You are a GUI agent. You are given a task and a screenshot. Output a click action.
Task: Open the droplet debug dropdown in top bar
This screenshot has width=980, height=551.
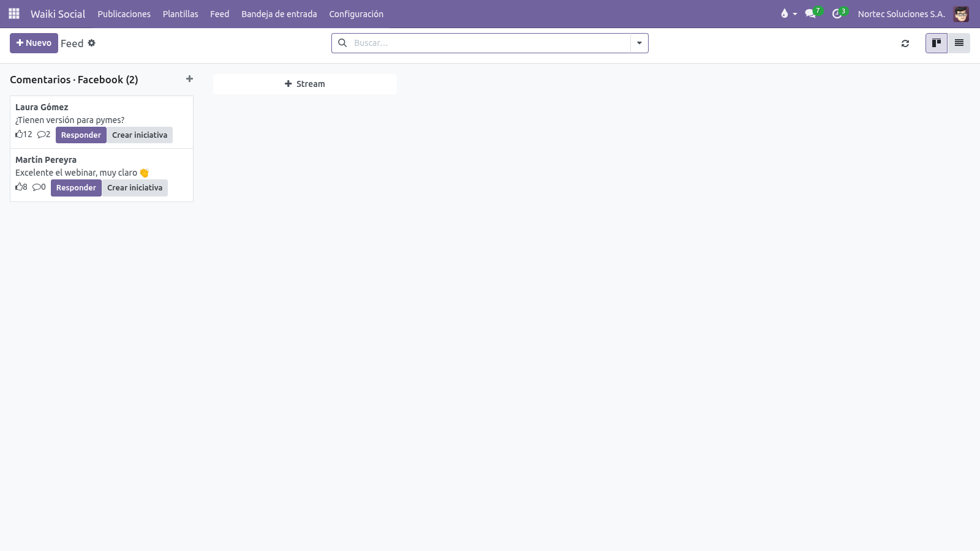click(788, 13)
